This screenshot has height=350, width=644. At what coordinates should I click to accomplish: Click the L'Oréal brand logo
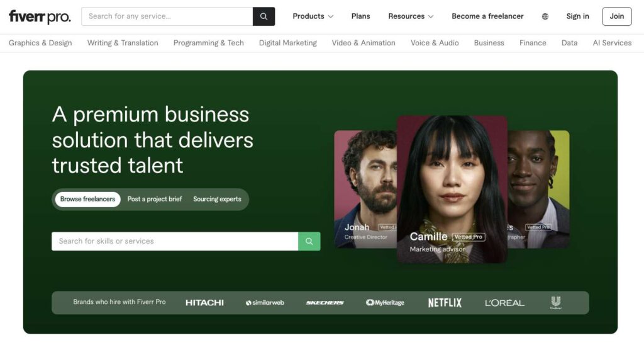tap(504, 303)
